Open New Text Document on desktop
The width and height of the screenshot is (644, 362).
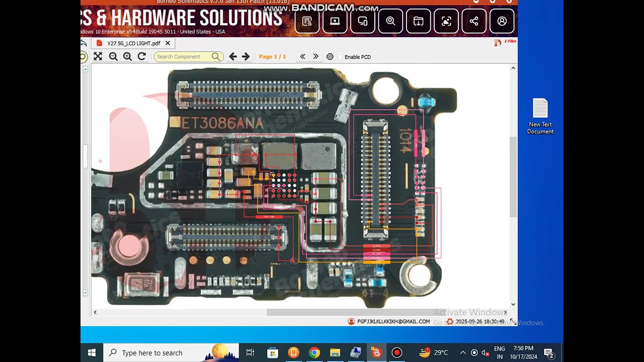(540, 116)
